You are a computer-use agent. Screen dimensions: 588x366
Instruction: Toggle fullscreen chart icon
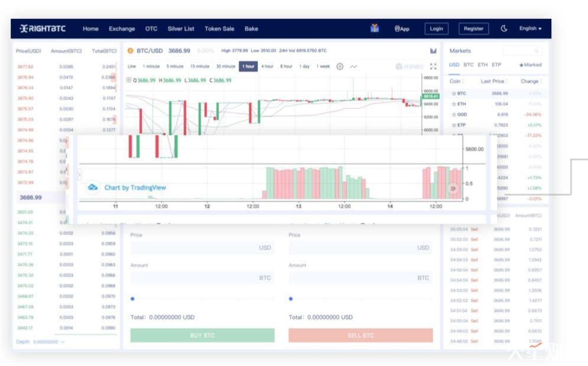pyautogui.click(x=433, y=66)
